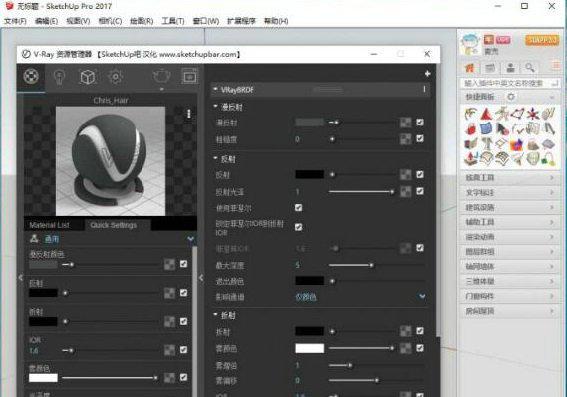This screenshot has height=397, width=567.
Task: Uncheck the 粗糙度 row checkbox
Action: (x=420, y=138)
